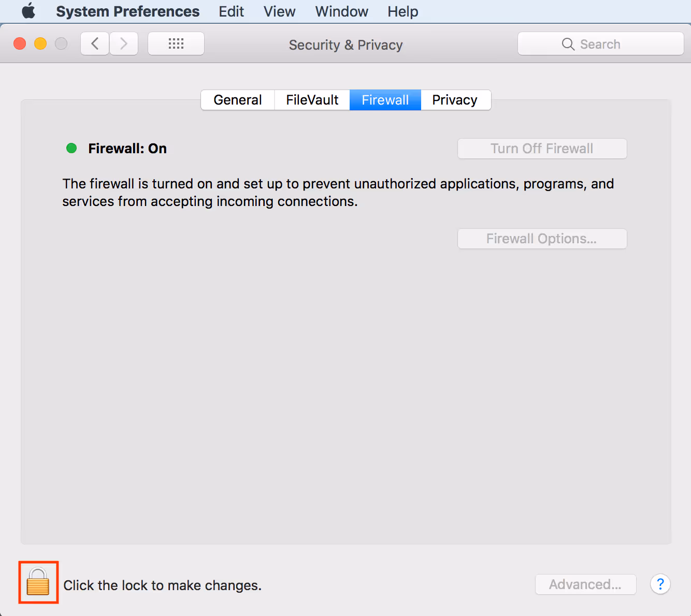The image size is (691, 616).
Task: Open the System Preferences menu
Action: (x=128, y=11)
